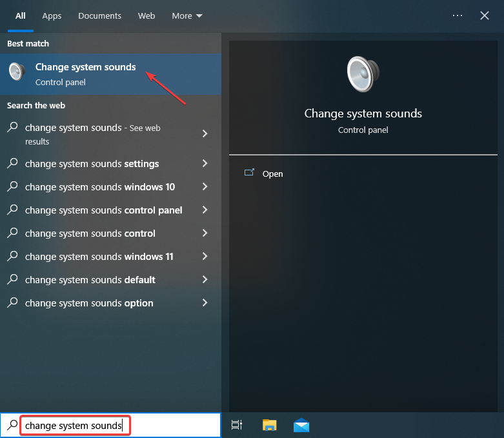This screenshot has width=504, height=438.
Task: Select the suggestion ending in bold 'control'
Action: pos(110,233)
